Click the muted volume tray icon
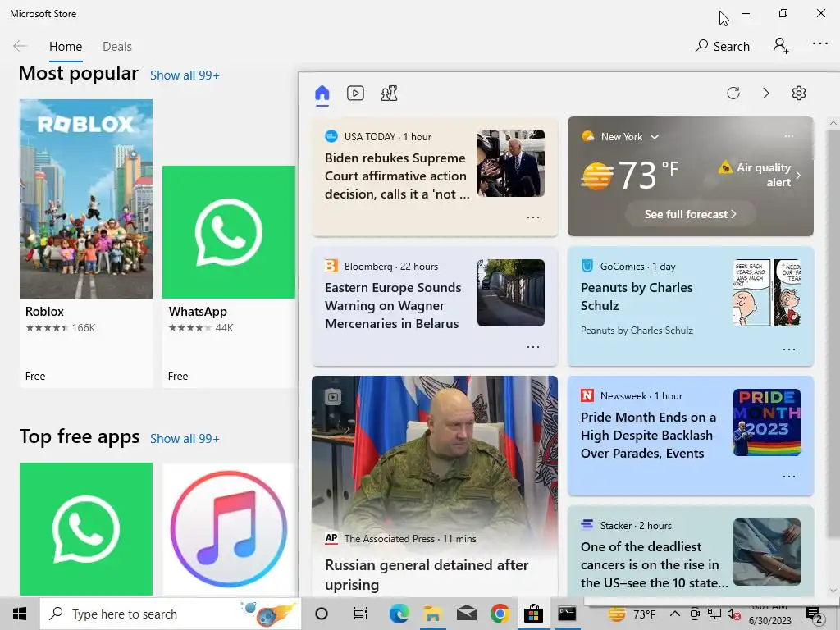The width and height of the screenshot is (840, 630). (x=734, y=614)
